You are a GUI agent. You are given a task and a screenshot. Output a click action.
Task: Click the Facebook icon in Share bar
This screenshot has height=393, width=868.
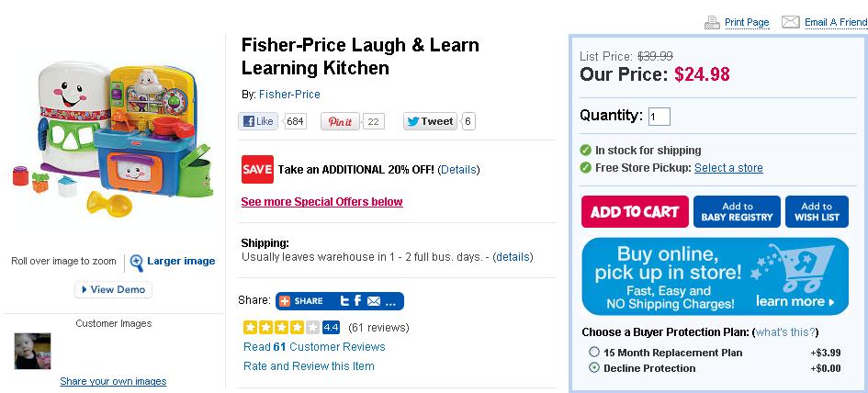[x=357, y=301]
